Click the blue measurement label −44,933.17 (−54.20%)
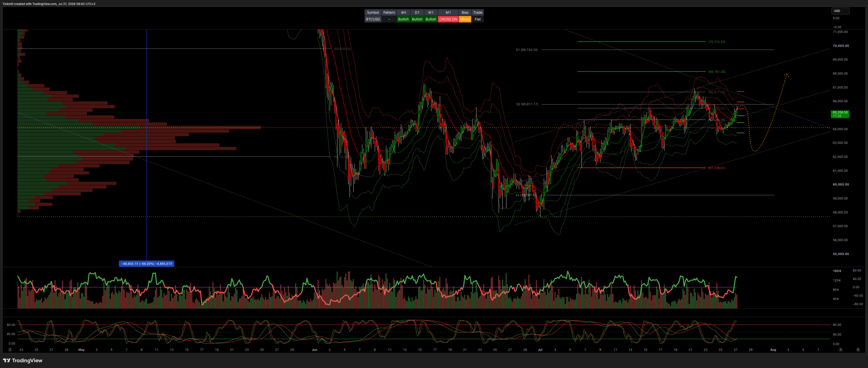This screenshot has height=368, width=868. click(147, 264)
